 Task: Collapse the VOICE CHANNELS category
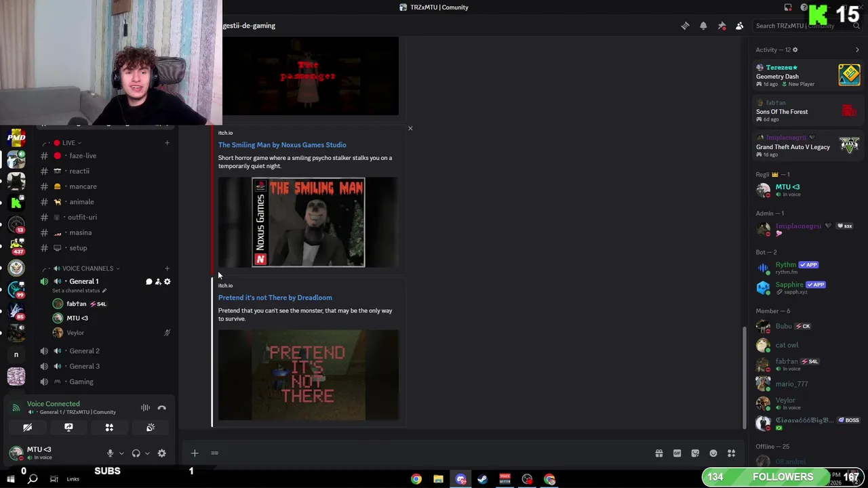(x=86, y=268)
